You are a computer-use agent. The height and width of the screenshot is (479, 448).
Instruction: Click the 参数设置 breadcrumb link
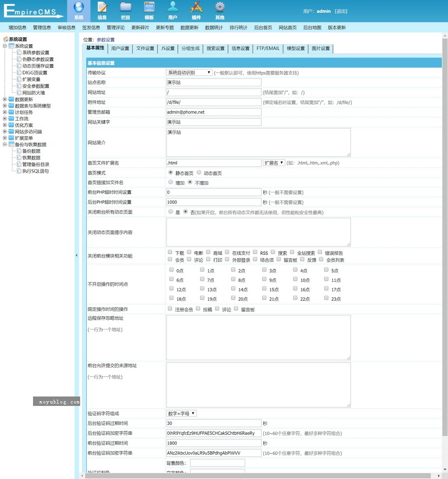pos(106,40)
